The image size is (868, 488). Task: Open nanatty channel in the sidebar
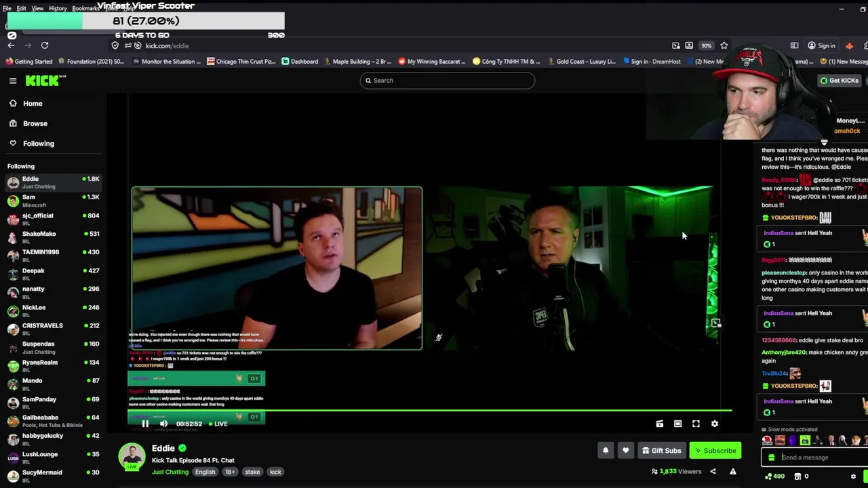click(53, 293)
